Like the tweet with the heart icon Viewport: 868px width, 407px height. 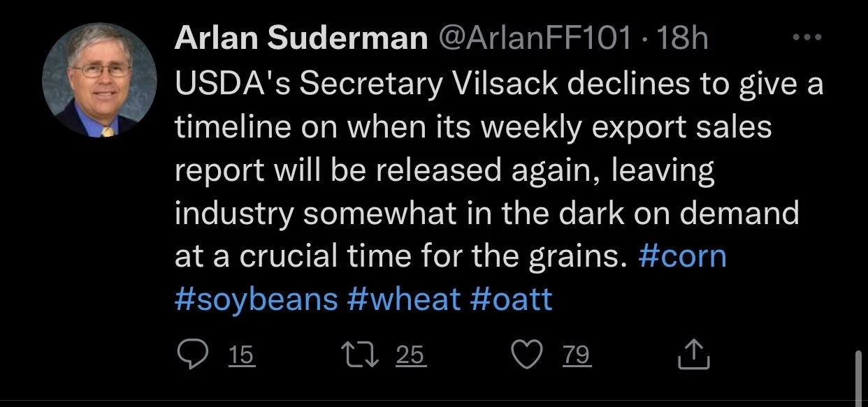tap(528, 356)
